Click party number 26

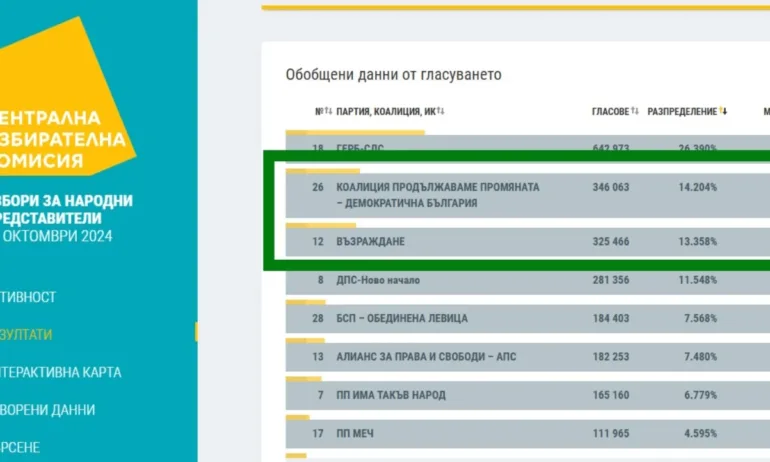318,187
